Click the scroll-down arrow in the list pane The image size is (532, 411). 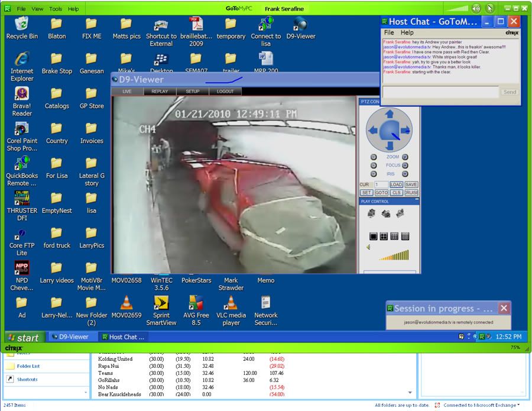(x=411, y=393)
